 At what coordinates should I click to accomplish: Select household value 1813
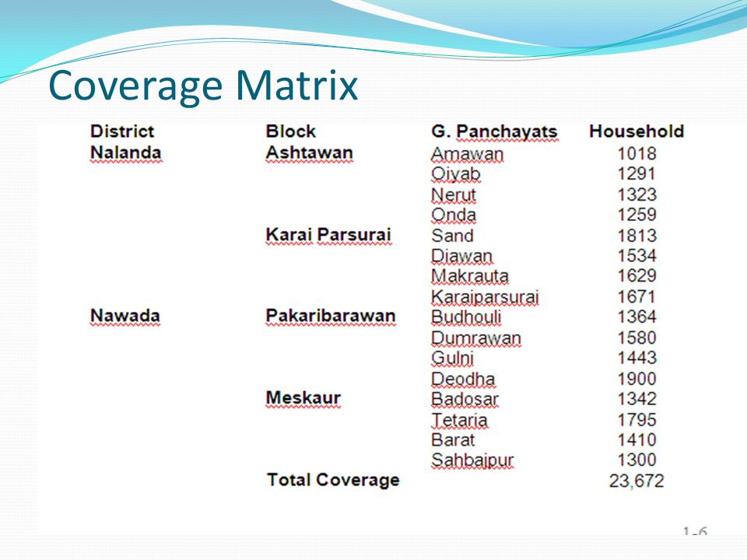click(637, 236)
